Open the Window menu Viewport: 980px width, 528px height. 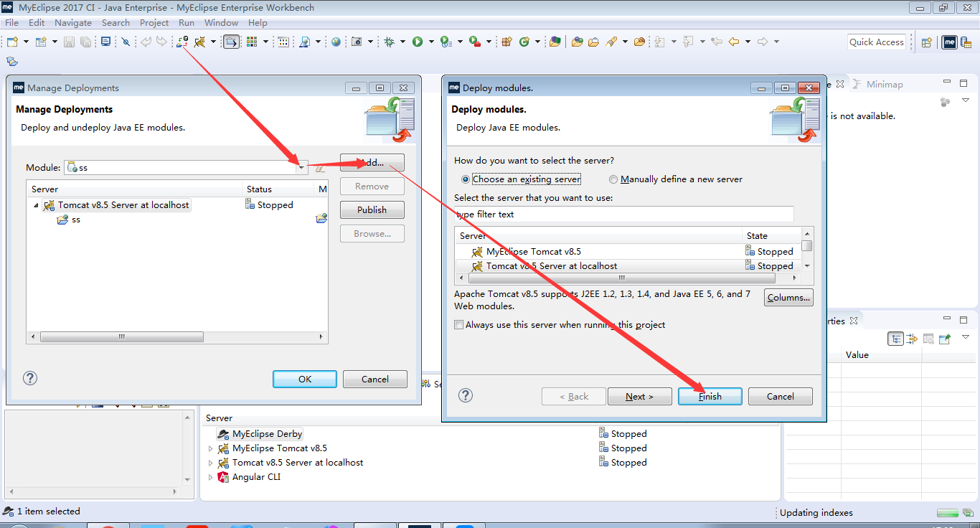coord(221,23)
